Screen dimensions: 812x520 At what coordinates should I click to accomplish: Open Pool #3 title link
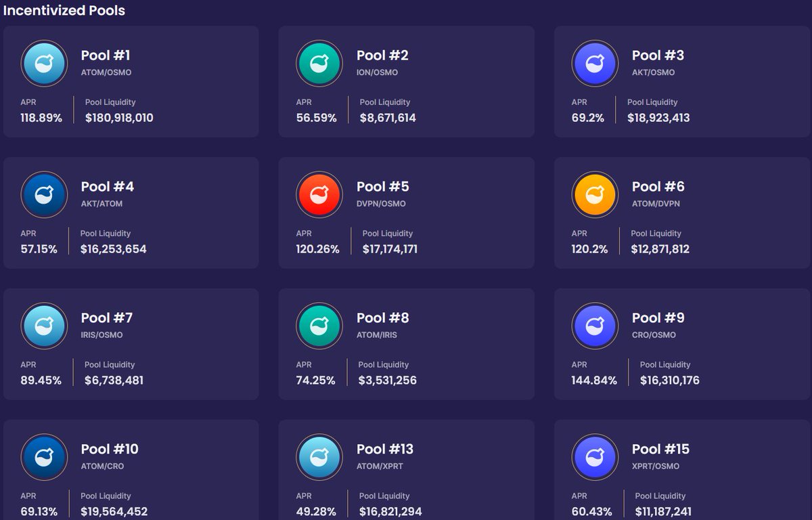click(658, 56)
